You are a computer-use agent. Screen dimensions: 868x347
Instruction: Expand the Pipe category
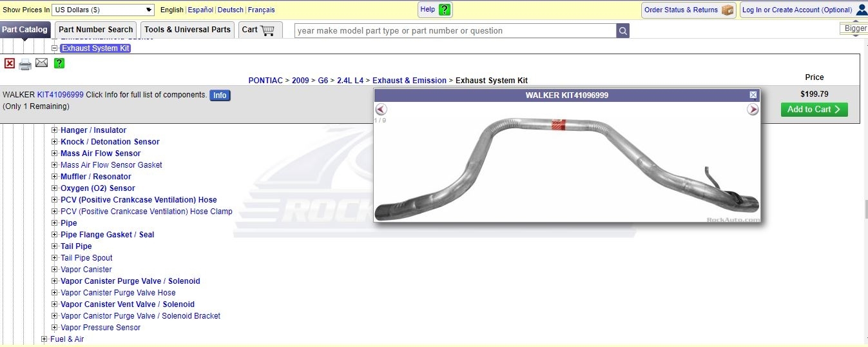pos(55,223)
